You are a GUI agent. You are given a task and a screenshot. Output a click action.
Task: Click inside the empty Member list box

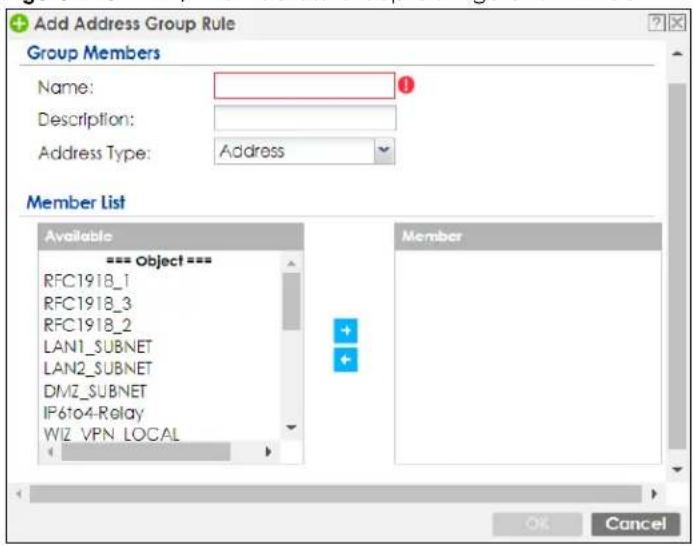pyautogui.click(x=528, y=357)
